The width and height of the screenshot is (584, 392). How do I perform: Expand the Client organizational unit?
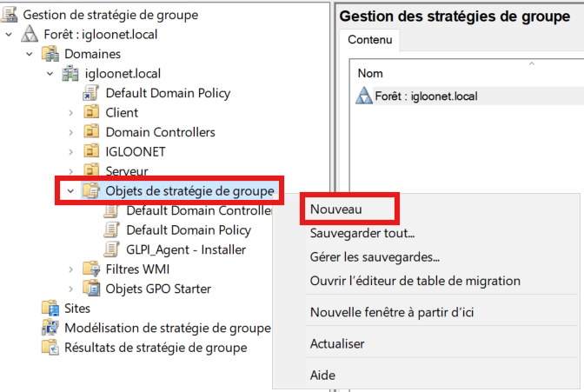click(x=70, y=112)
